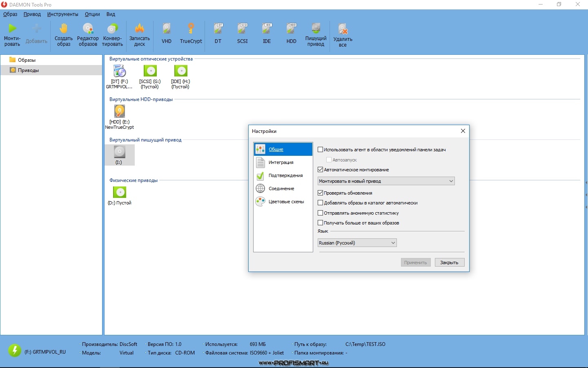Screen dimensions: 588x368
Task: Click Виртуальный пишущий привод section header
Action: pyautogui.click(x=145, y=140)
